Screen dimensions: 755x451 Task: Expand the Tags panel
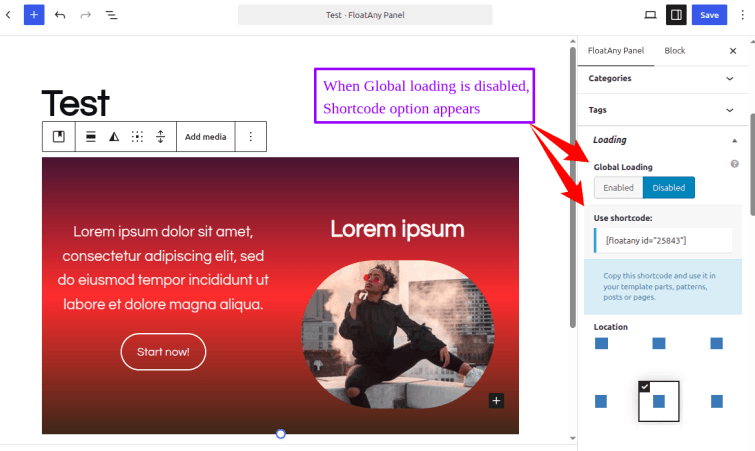click(662, 110)
